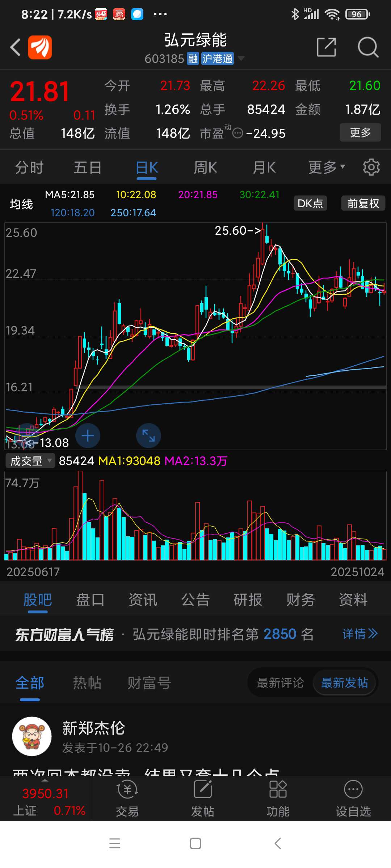Select 财富号 posts filter

coord(149,683)
